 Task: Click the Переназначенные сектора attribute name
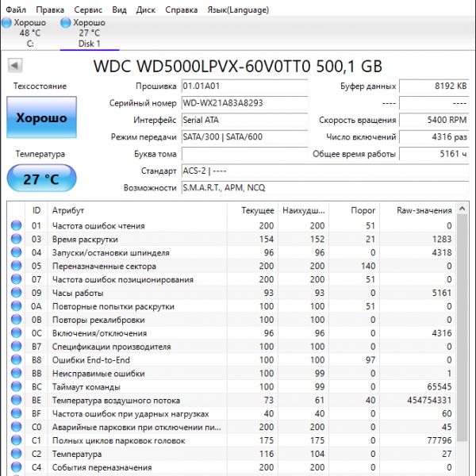(104, 267)
